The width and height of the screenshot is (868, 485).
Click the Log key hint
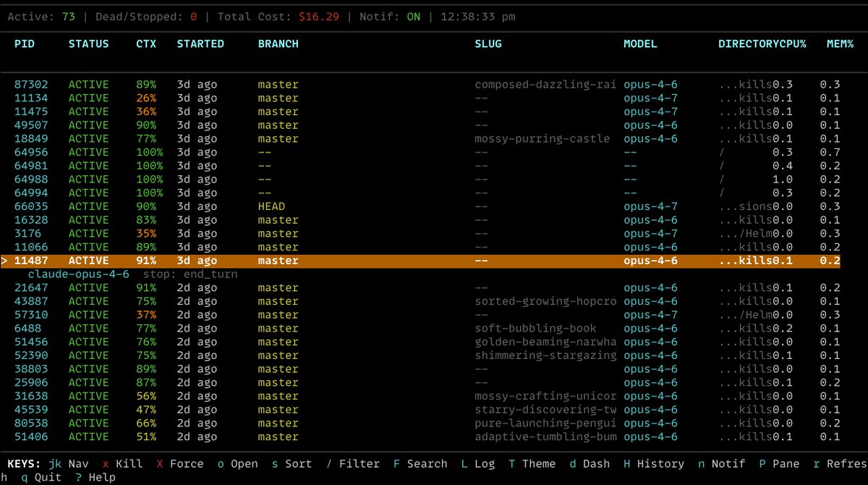478,463
